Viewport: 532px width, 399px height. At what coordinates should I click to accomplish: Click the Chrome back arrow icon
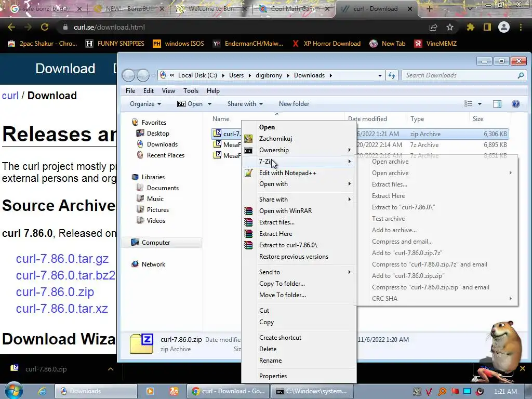click(x=11, y=27)
